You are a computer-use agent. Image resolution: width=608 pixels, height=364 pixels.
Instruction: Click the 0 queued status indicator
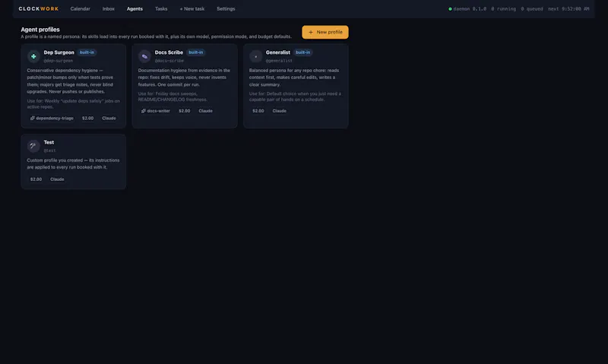tap(531, 9)
